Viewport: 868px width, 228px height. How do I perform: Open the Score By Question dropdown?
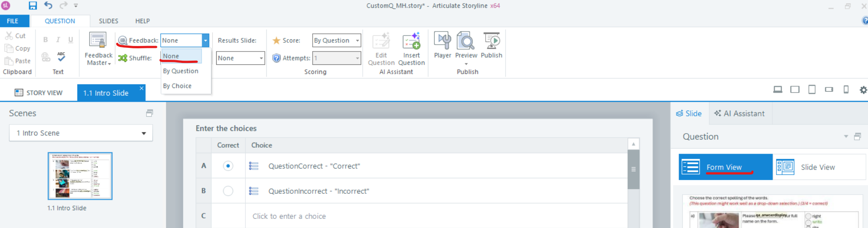[336, 40]
